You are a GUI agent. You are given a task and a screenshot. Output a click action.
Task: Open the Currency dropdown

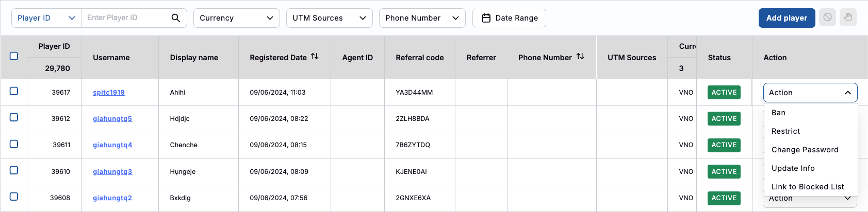236,18
